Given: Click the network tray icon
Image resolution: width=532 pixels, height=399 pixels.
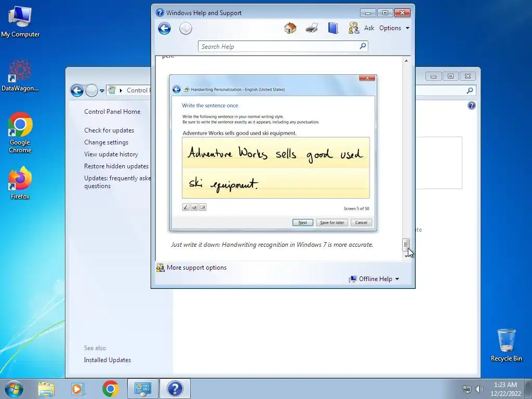Looking at the screenshot, I should point(467,389).
